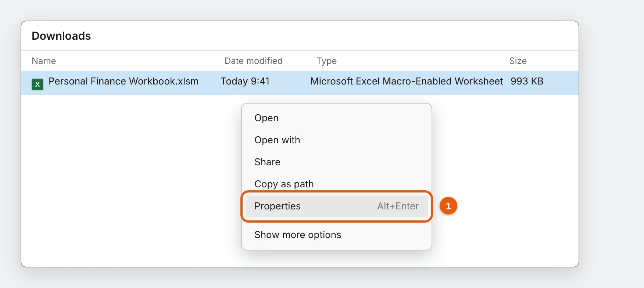The width and height of the screenshot is (644, 288).
Task: Sort by the Size column header
Action: pos(518,61)
